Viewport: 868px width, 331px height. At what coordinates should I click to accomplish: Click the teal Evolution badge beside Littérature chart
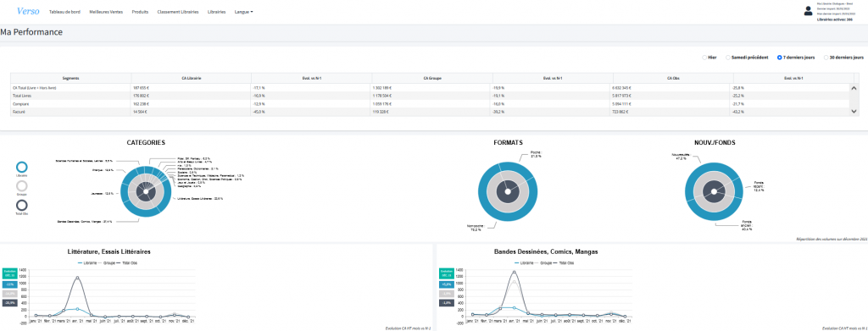pyautogui.click(x=9, y=273)
